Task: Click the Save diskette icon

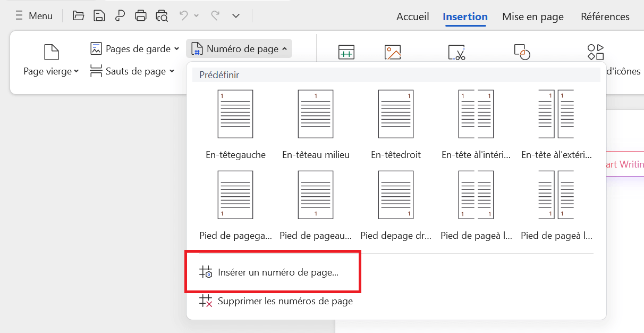Action: 99,16
